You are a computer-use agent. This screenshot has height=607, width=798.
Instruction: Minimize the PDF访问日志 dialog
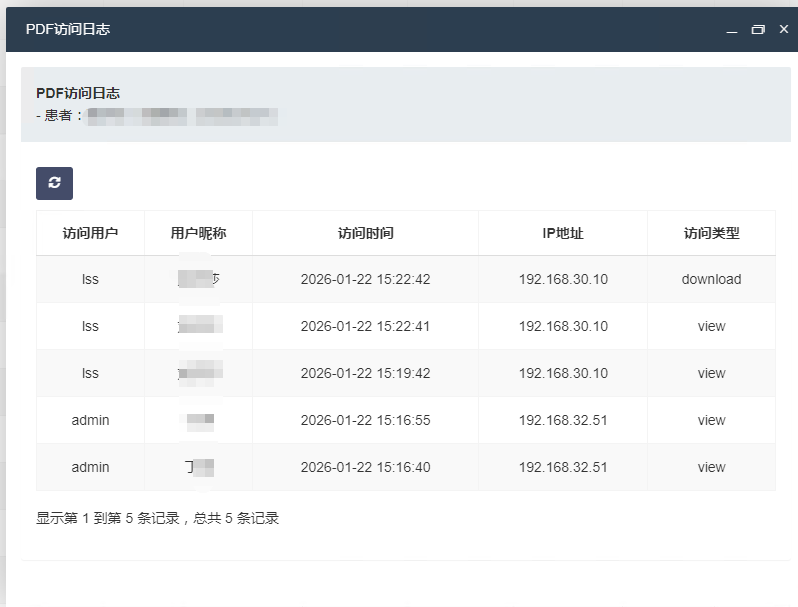(732, 30)
